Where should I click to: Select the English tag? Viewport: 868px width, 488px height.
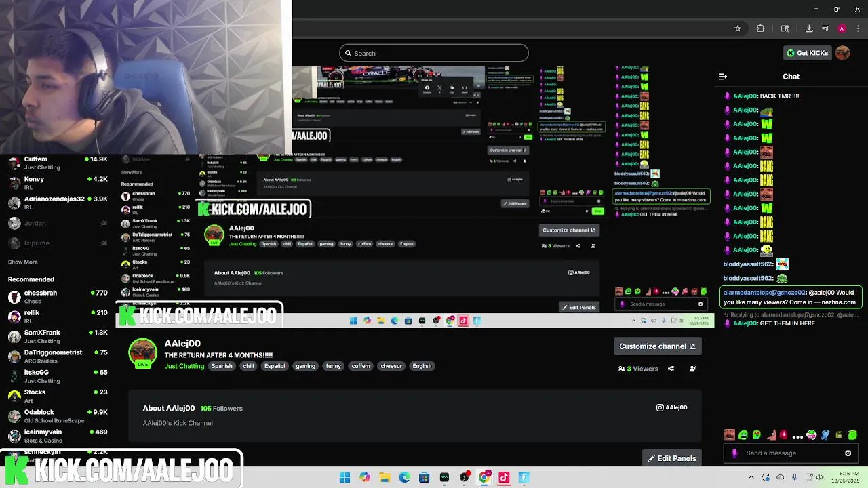point(422,366)
